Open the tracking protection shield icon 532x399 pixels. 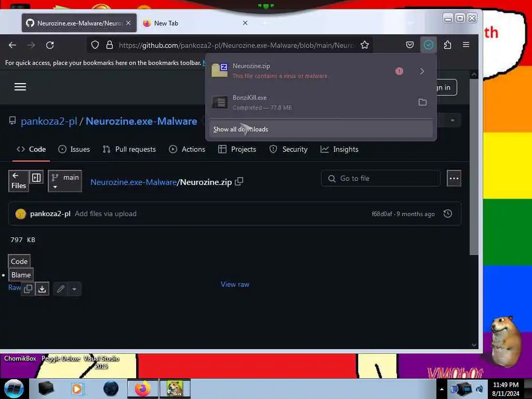95,45
